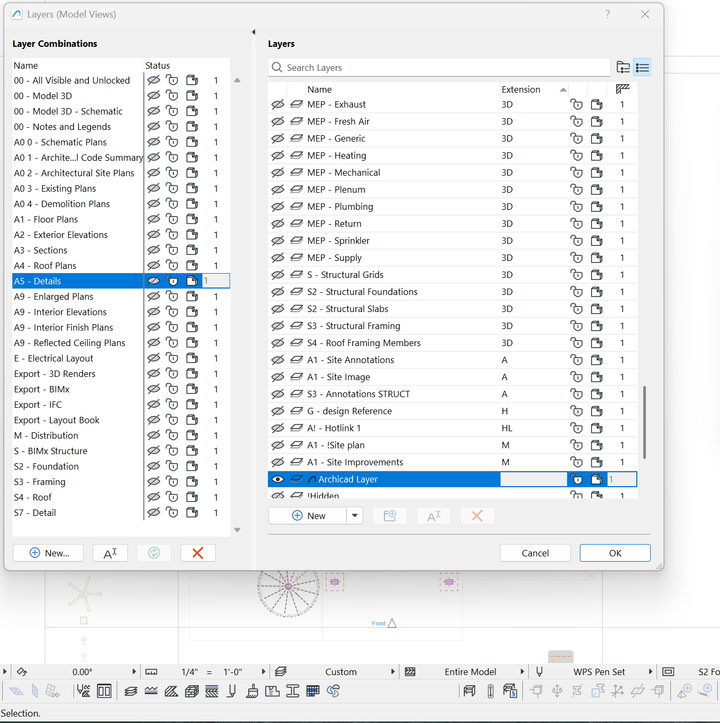Rename the selected layer combination
Image resolution: width=720 pixels, height=723 pixels.
[110, 553]
